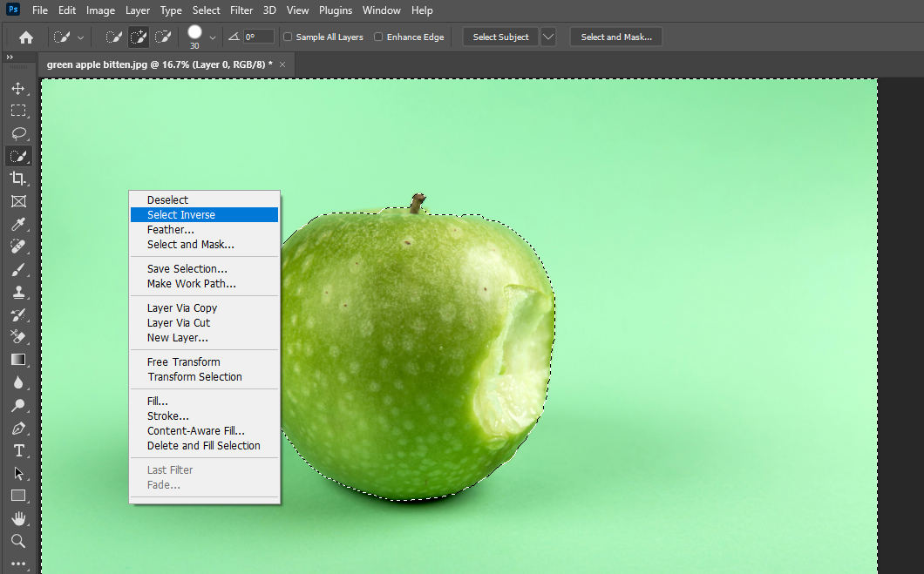Select the Frame tool
Image resolution: width=924 pixels, height=574 pixels.
click(18, 201)
